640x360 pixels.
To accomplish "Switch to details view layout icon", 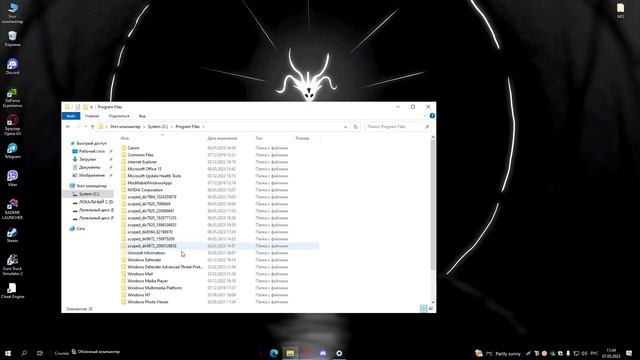I will click(423, 309).
